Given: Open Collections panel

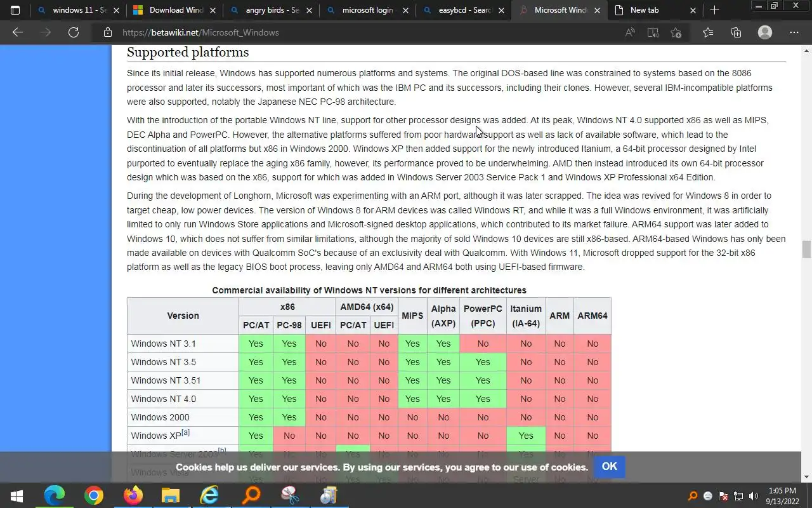Looking at the screenshot, I should pos(736,32).
